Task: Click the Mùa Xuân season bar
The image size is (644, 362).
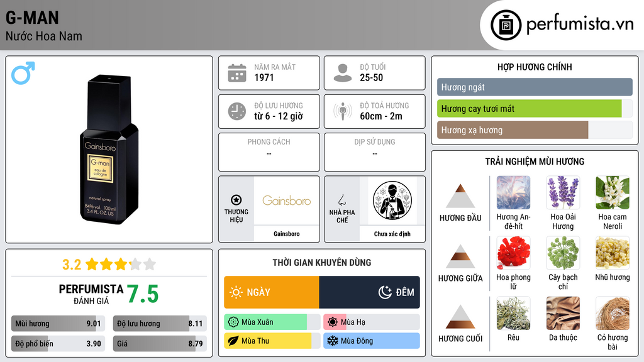Action: (x=272, y=322)
